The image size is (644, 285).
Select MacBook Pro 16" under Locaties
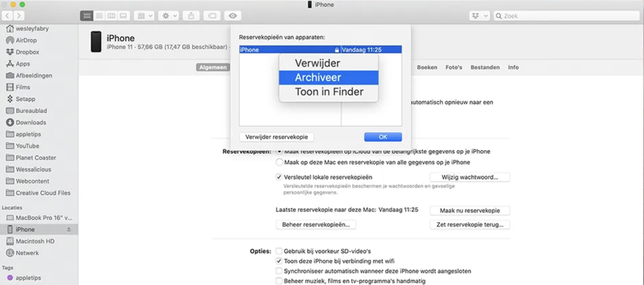(x=39, y=218)
